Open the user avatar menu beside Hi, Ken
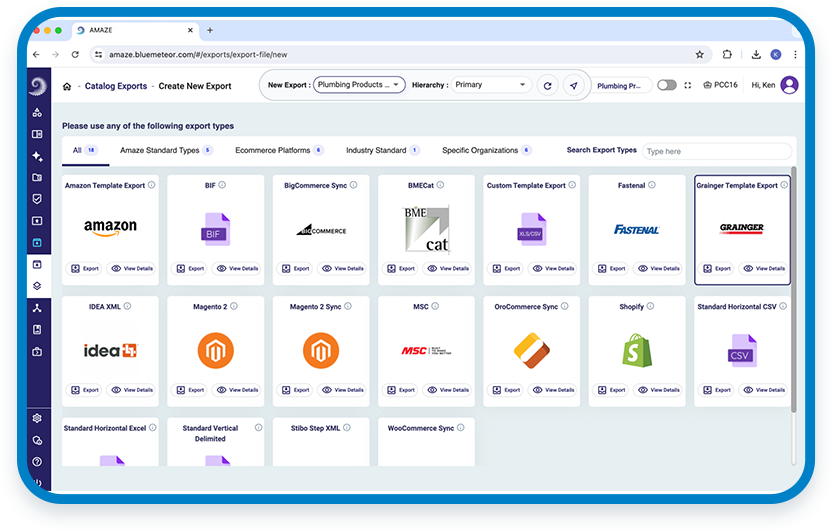 tap(789, 85)
